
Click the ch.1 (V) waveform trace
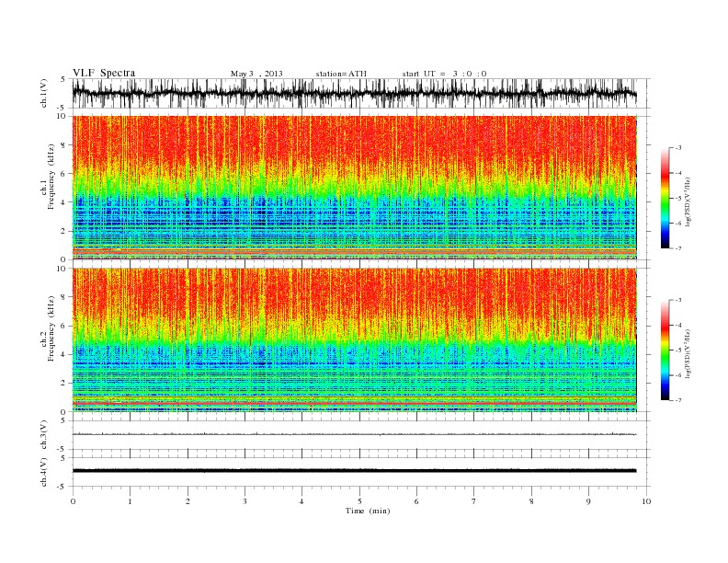click(x=354, y=93)
